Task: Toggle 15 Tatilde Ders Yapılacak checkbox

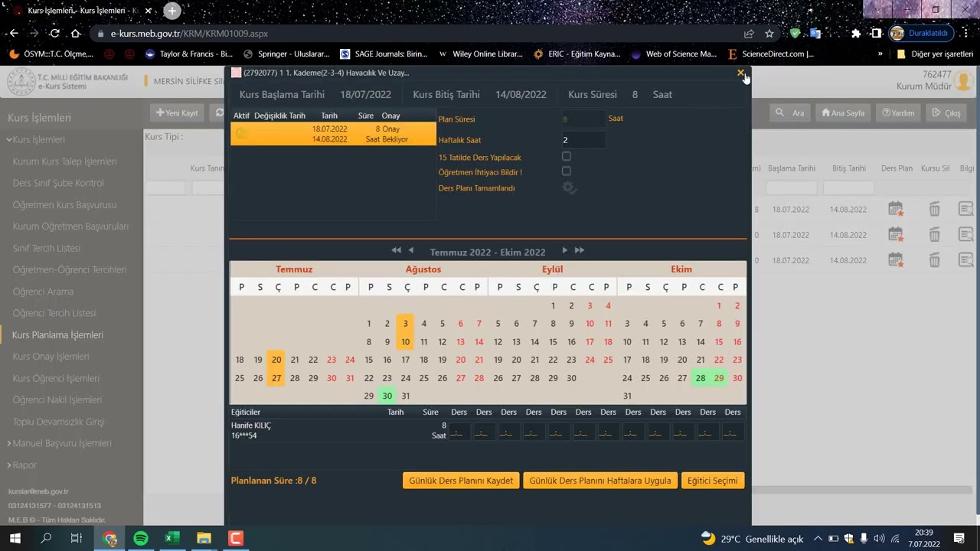Action: coord(567,156)
